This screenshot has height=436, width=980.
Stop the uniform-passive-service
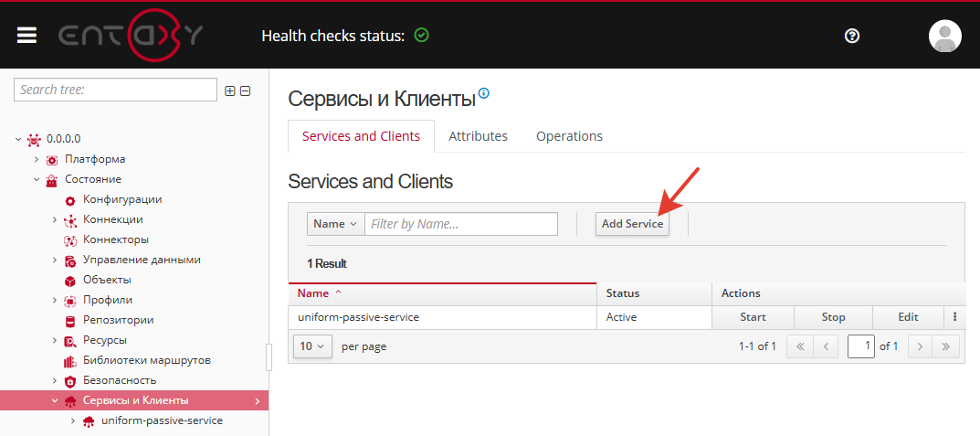point(833,317)
